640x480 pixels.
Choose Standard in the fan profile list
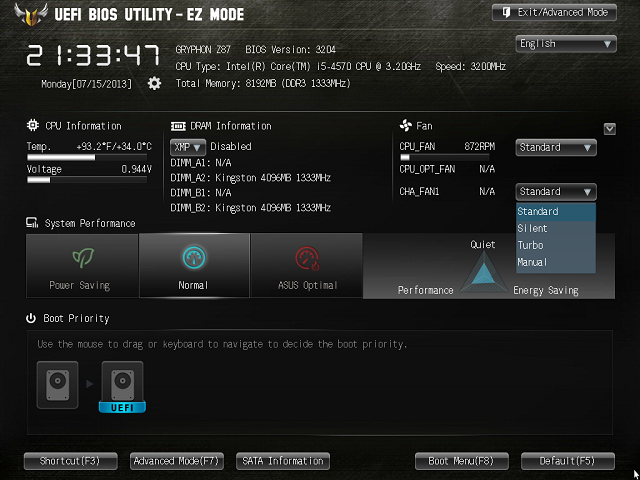tap(556, 212)
